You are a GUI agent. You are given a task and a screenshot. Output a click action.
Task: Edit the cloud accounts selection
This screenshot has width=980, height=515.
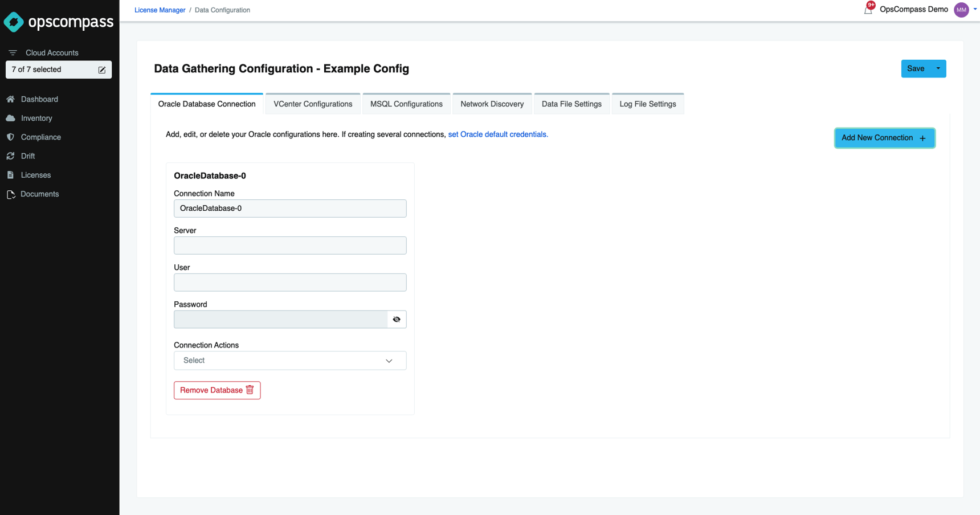(102, 70)
